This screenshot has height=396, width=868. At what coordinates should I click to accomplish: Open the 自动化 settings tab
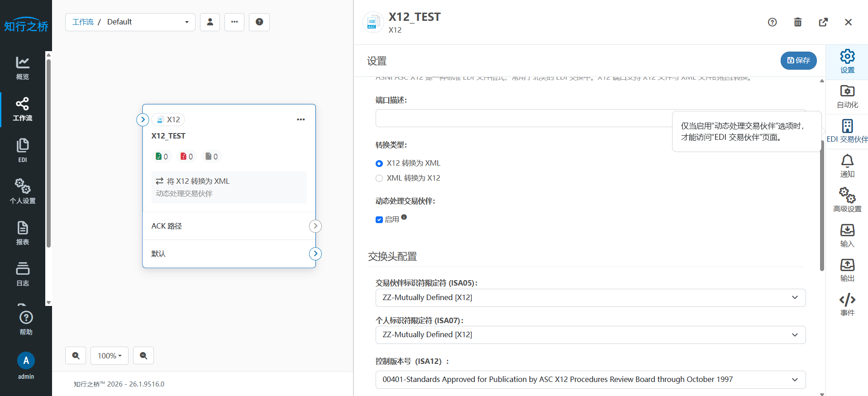[x=847, y=97]
